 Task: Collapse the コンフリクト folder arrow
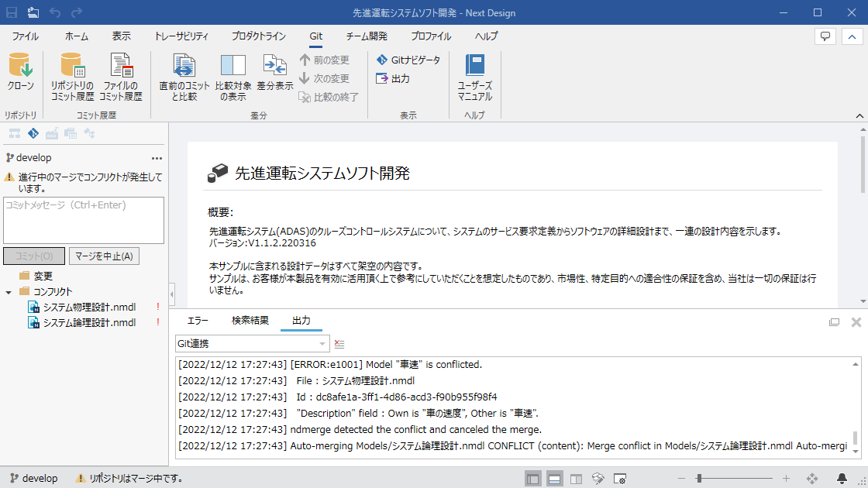coord(9,291)
